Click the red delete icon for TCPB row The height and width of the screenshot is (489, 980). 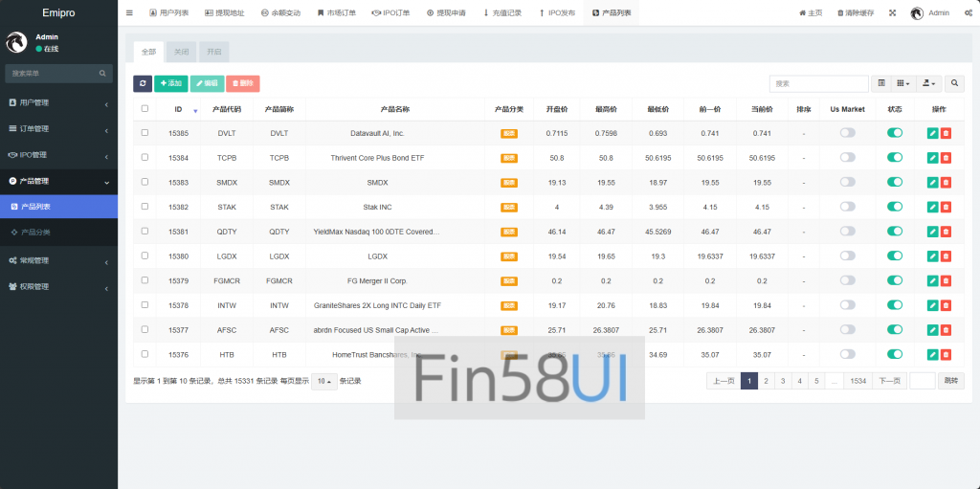tap(946, 158)
